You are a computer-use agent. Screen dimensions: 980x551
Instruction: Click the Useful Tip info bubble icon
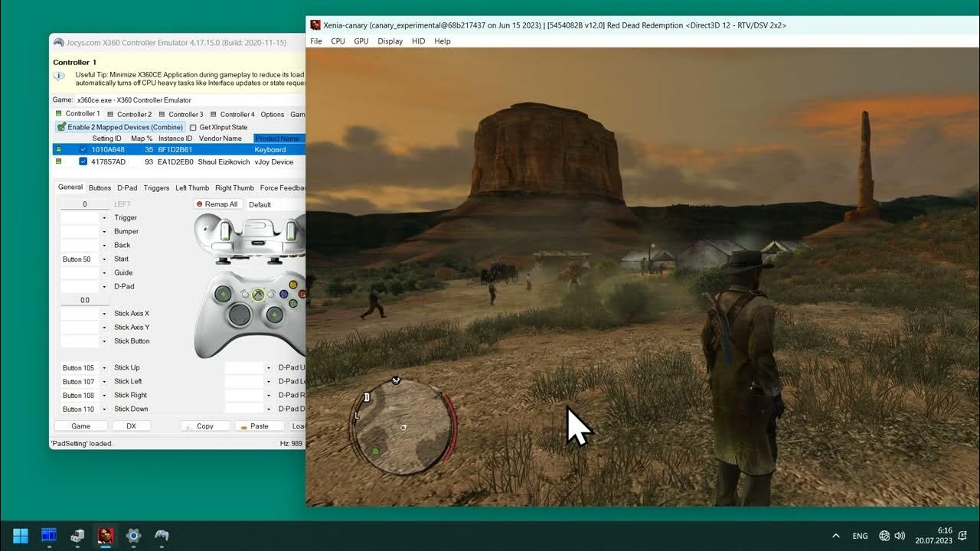[x=59, y=77]
